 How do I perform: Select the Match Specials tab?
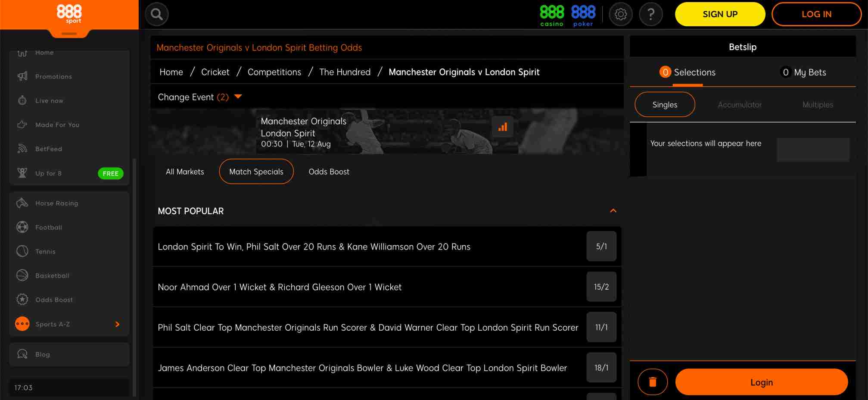tap(256, 172)
